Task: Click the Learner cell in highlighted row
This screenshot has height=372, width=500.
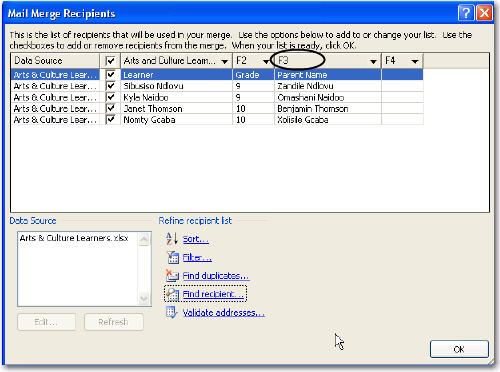Action: pos(176,75)
